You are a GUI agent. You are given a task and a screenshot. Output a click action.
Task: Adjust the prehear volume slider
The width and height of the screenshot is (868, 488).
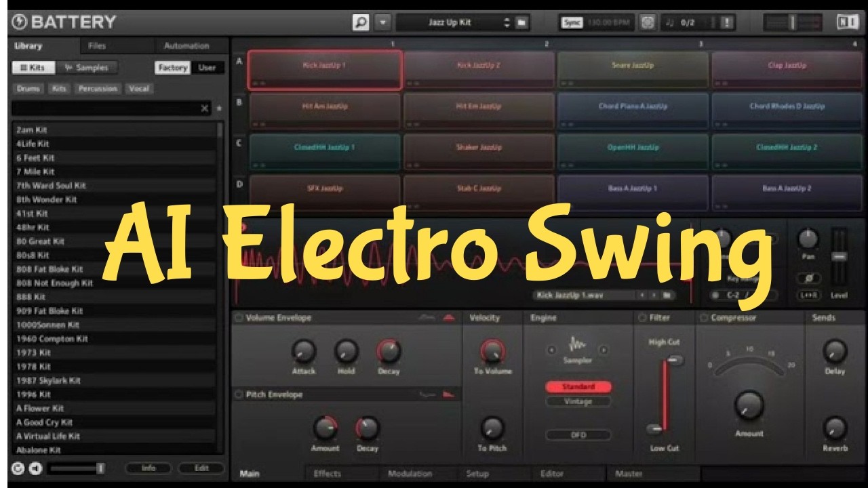pos(76,468)
